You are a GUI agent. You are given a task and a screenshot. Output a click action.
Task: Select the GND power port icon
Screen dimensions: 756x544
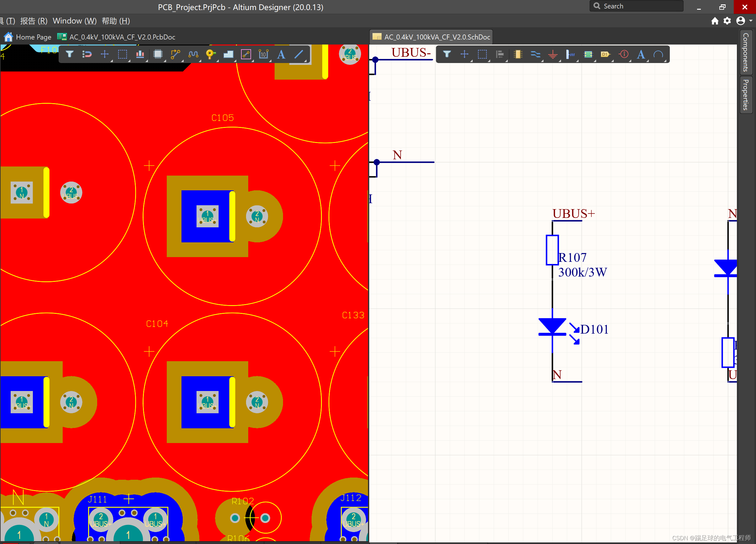pyautogui.click(x=553, y=54)
